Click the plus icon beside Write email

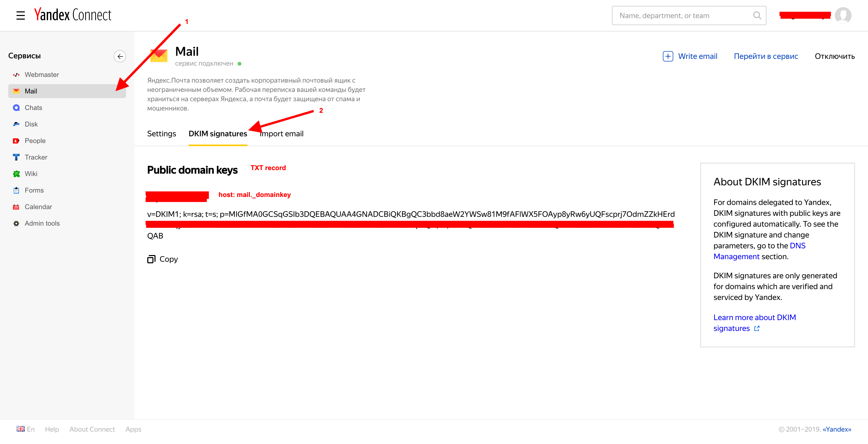click(x=668, y=56)
